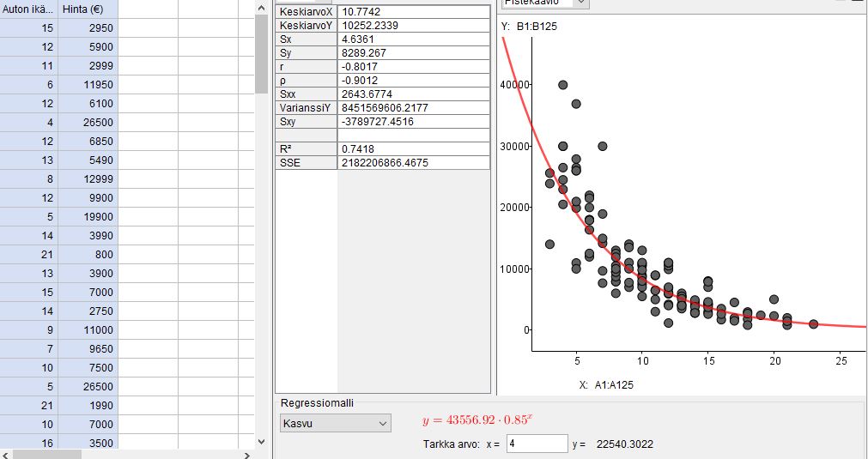Select the 'Hinta (€)' column header
Viewport: 868px width, 459px height.
click(89, 9)
